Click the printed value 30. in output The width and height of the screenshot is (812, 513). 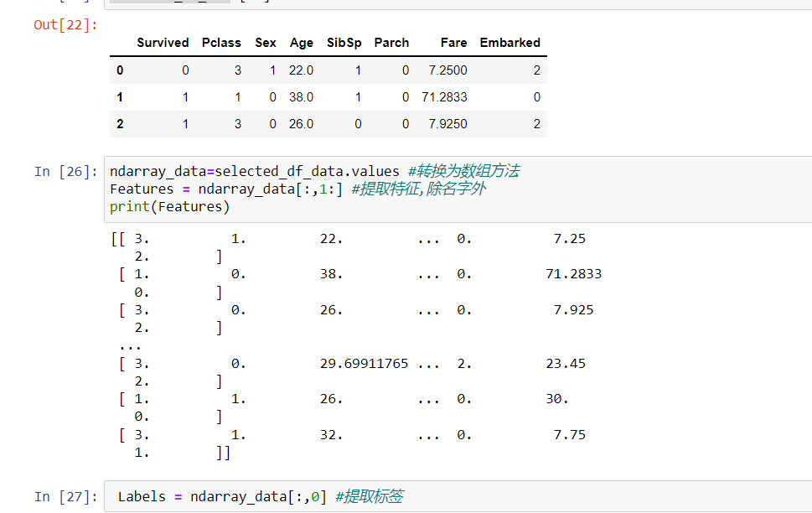[557, 398]
